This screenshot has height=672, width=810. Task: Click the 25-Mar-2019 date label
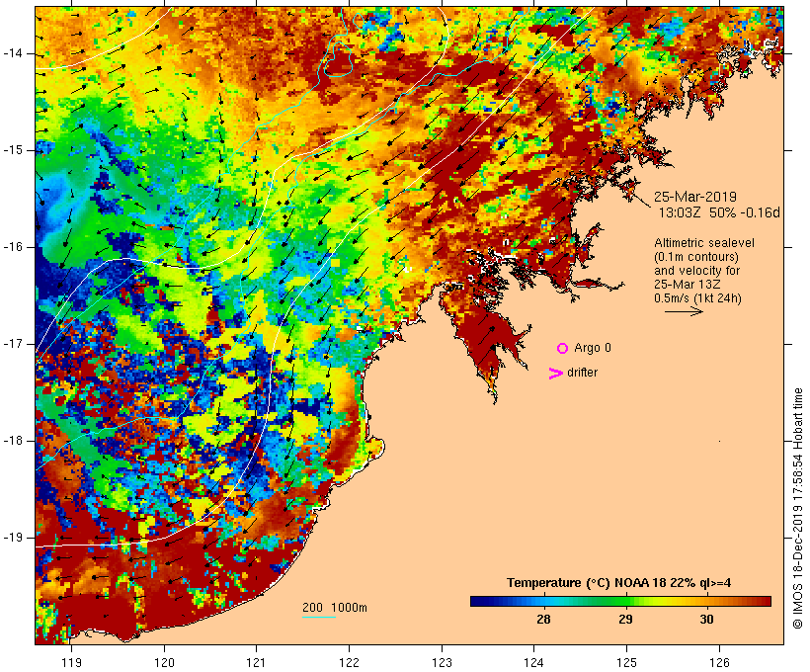(694, 197)
